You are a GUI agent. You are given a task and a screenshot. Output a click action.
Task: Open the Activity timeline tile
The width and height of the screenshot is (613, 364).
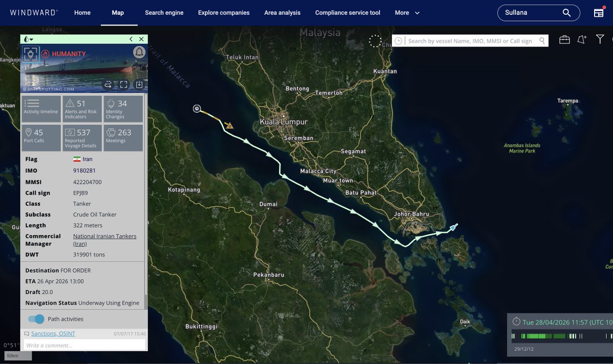tap(41, 109)
